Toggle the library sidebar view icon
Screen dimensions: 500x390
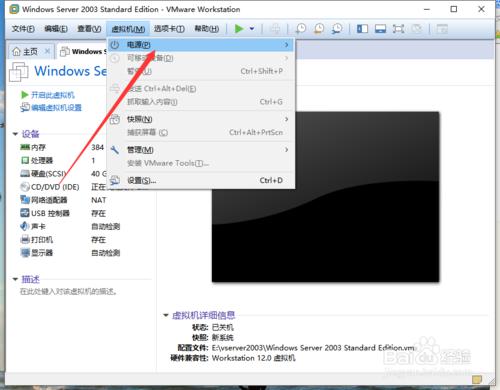click(362, 29)
